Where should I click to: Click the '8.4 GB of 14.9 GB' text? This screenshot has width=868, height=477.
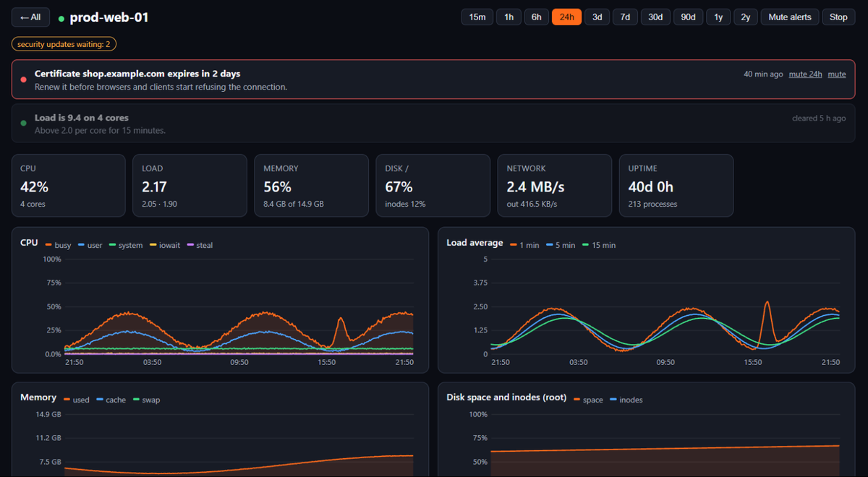point(294,205)
